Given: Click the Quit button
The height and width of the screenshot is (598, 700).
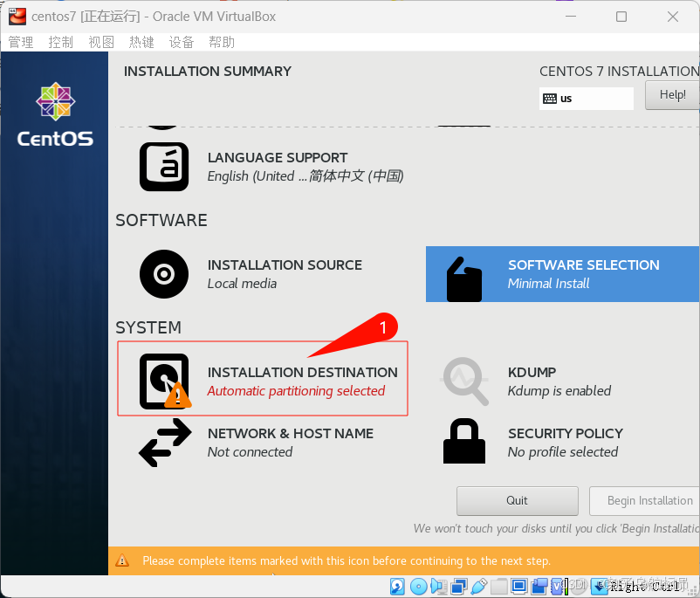Looking at the screenshot, I should tap(517, 500).
